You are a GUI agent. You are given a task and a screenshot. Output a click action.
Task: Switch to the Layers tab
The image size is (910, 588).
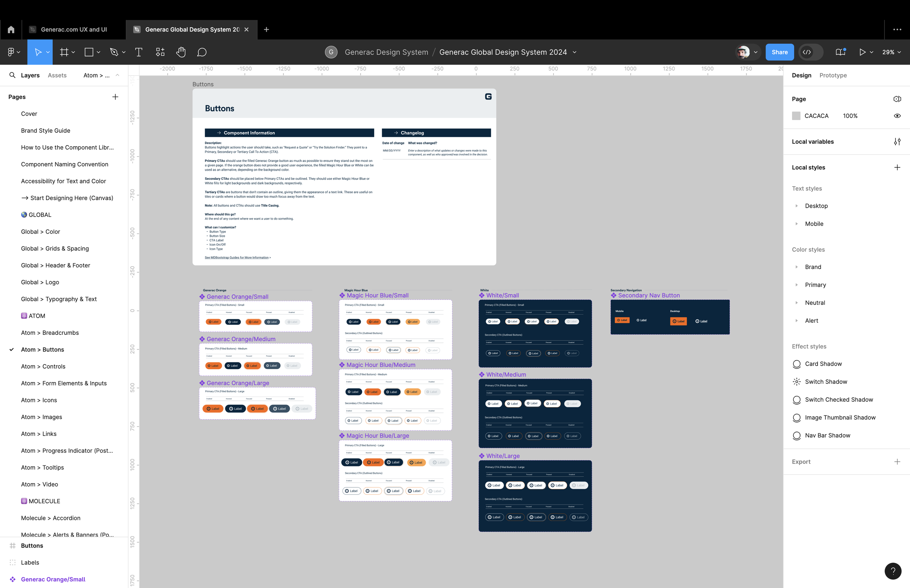(x=30, y=75)
